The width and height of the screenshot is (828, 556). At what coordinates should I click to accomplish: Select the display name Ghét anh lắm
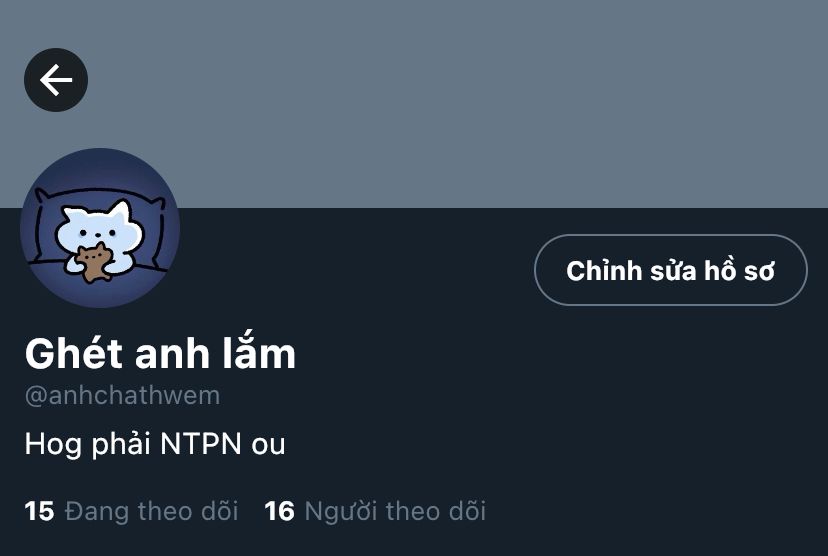pos(160,353)
